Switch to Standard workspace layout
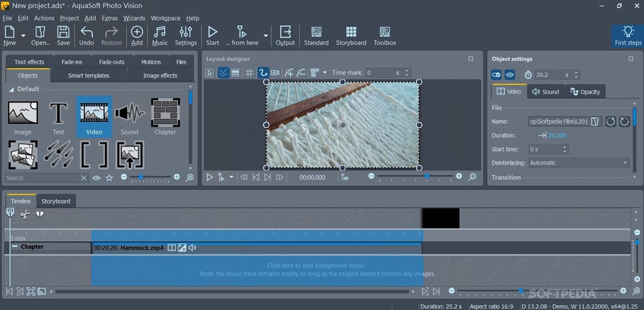 tap(316, 35)
